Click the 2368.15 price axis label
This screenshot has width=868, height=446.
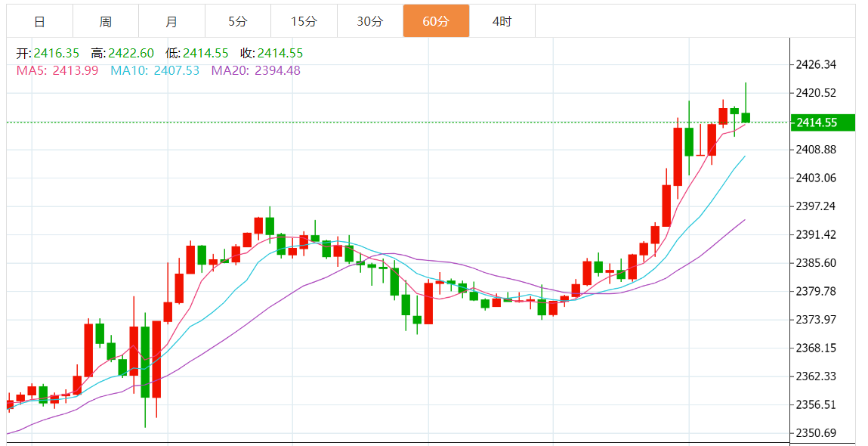click(816, 348)
